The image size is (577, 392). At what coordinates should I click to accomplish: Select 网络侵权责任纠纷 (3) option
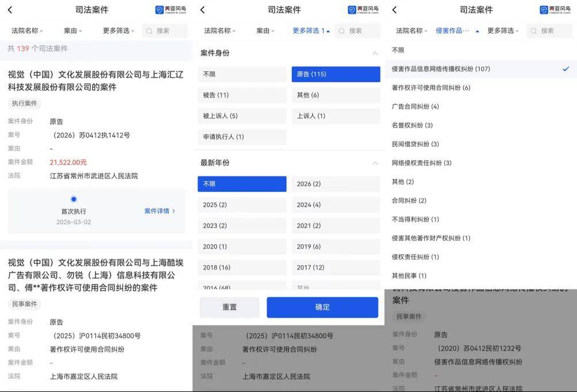pos(480,163)
